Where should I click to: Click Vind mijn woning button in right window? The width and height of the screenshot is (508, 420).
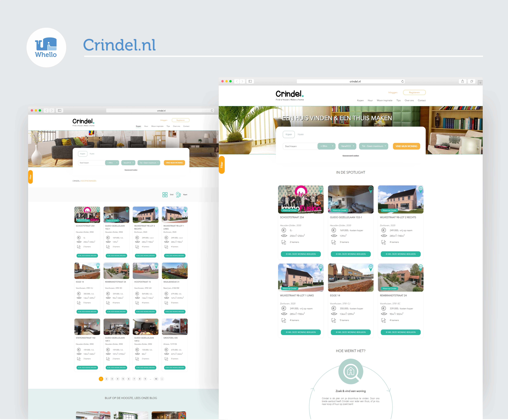click(406, 146)
